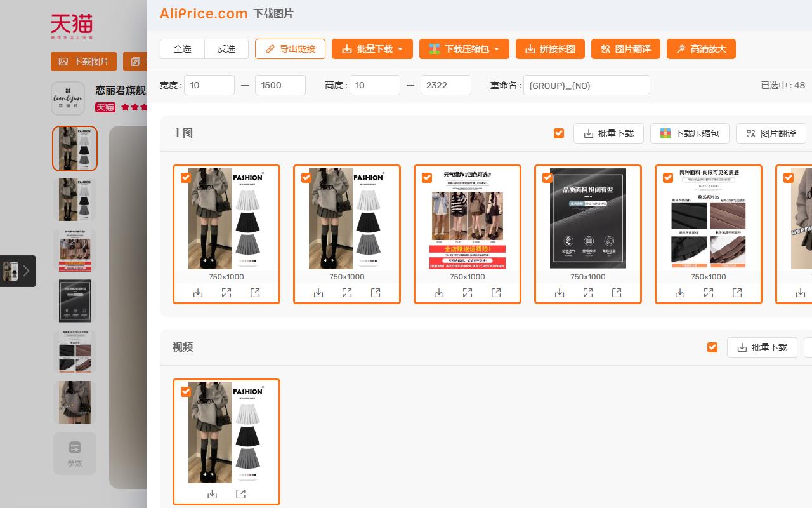Download the second main image card
The width and height of the screenshot is (812, 508).
318,293
